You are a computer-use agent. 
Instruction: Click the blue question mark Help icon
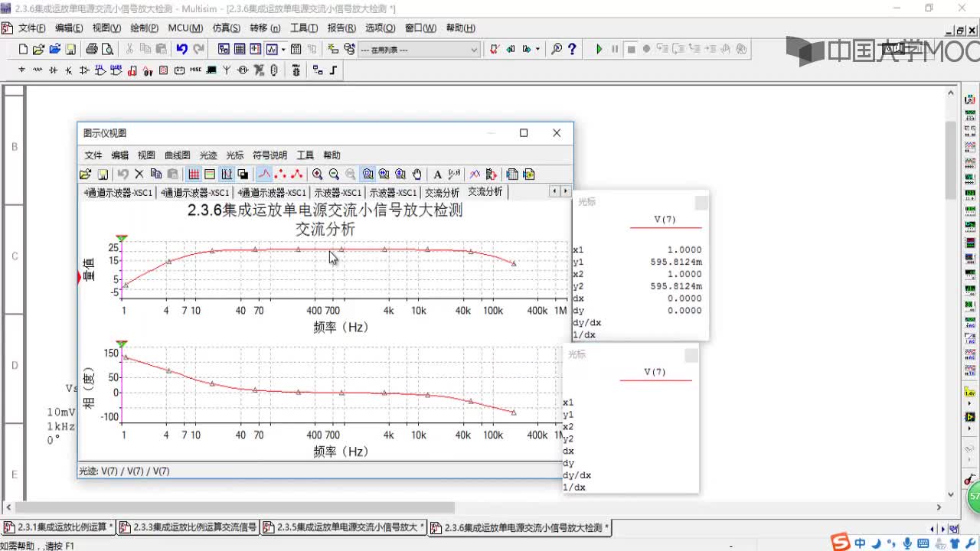coord(572,49)
